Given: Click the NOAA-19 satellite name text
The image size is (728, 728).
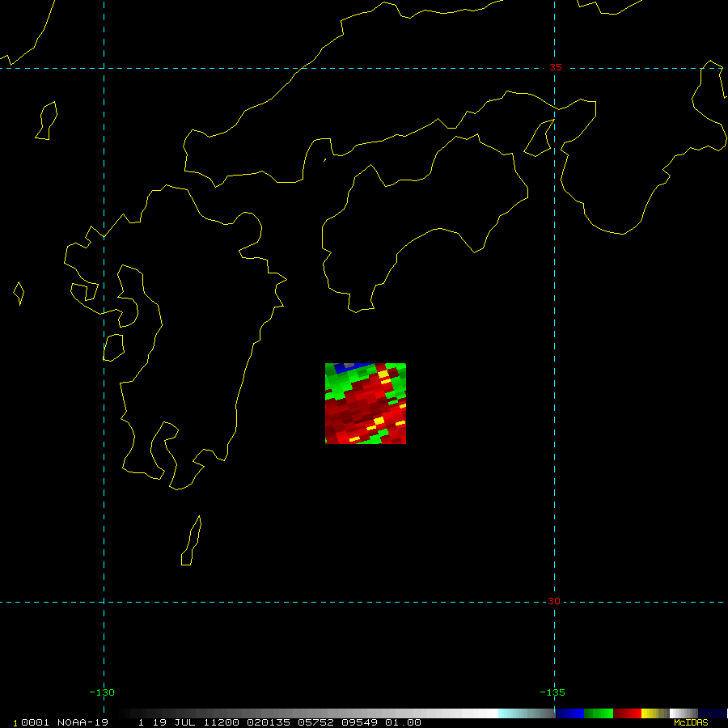Looking at the screenshot, I should pos(85,722).
